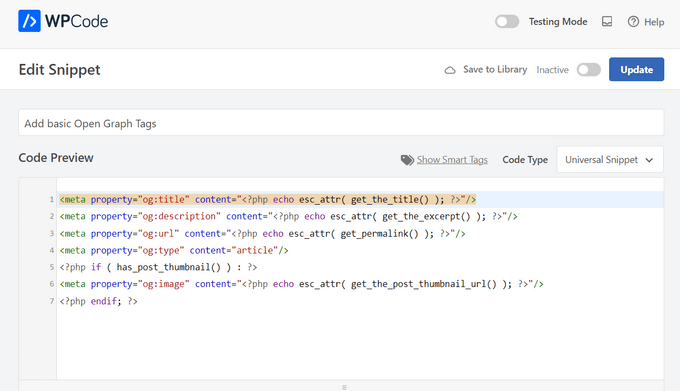Image resolution: width=680 pixels, height=391 pixels.
Task: Click the Help question mark icon
Action: point(633,21)
